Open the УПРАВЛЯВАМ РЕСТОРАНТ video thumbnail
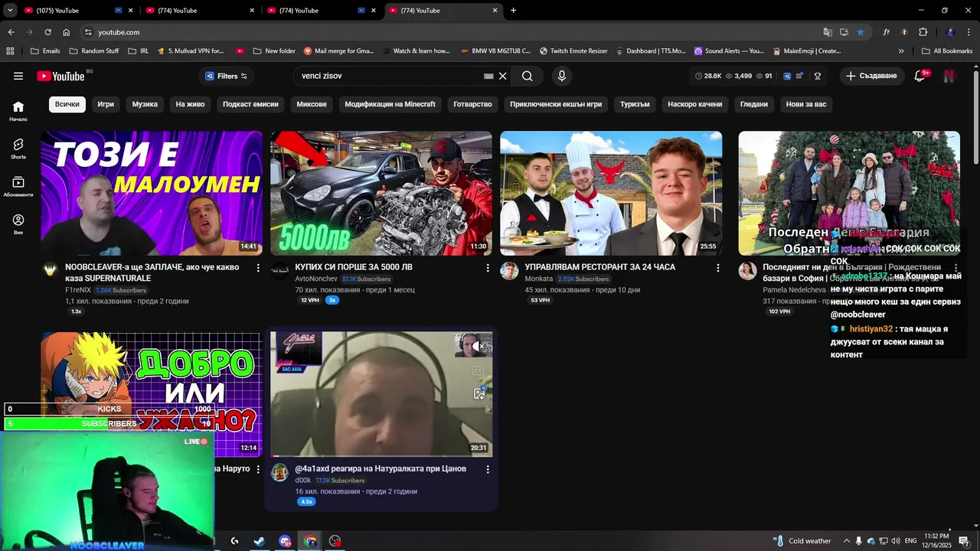 click(x=611, y=193)
